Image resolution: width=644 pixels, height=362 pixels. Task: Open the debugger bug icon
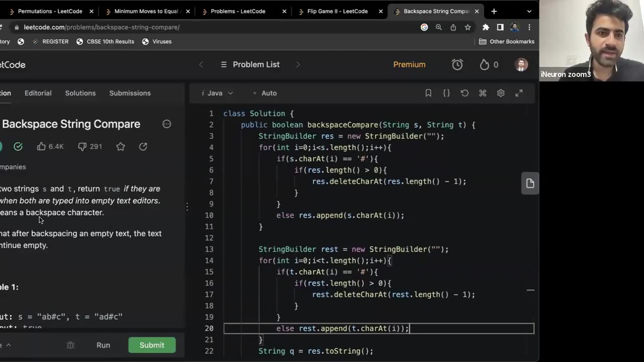pos(70,345)
